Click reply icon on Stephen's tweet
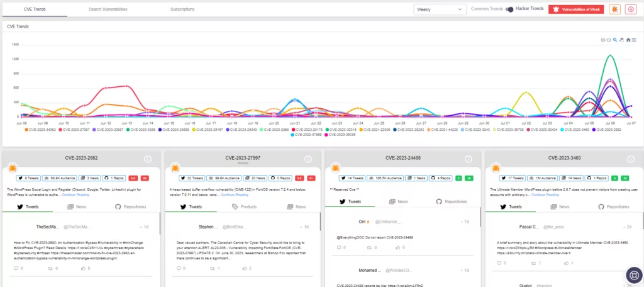This screenshot has width=644, height=287. click(178, 268)
